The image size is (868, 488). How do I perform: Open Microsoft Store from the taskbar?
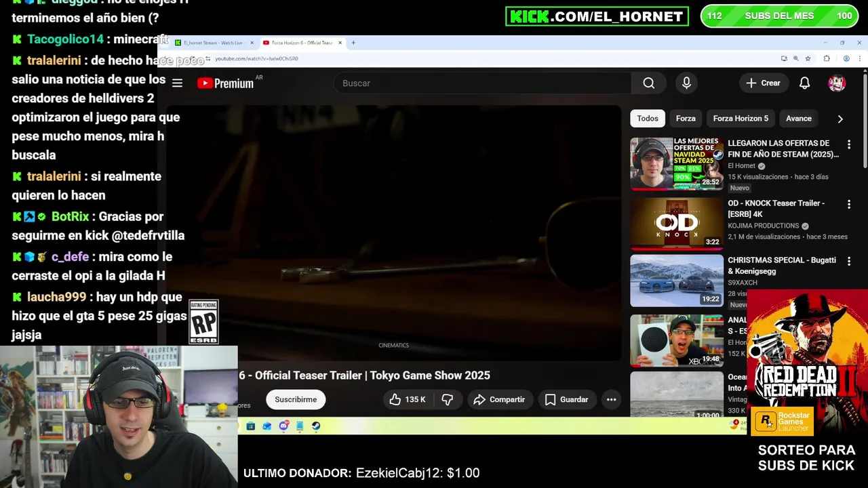point(251,426)
